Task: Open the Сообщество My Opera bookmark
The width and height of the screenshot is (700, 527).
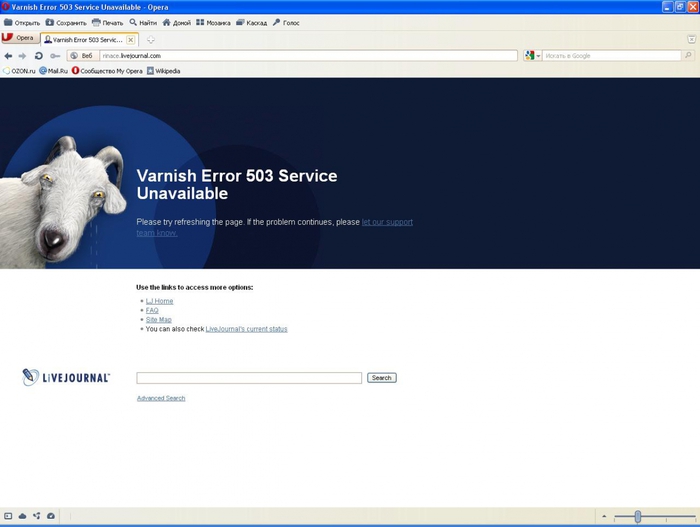Action: click(107, 71)
